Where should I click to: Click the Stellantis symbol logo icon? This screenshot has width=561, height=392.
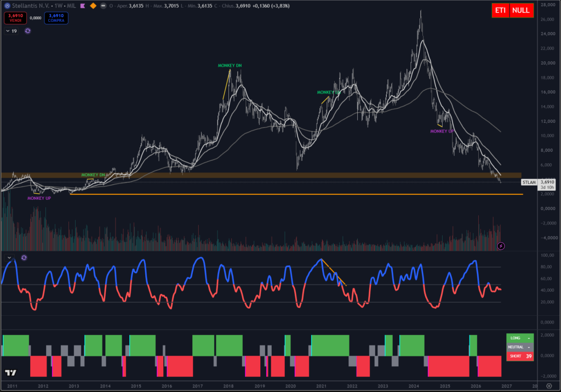(7, 5)
